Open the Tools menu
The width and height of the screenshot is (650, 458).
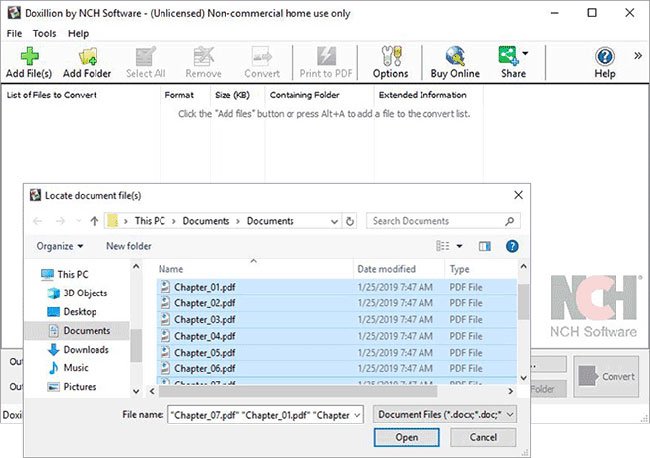44,34
